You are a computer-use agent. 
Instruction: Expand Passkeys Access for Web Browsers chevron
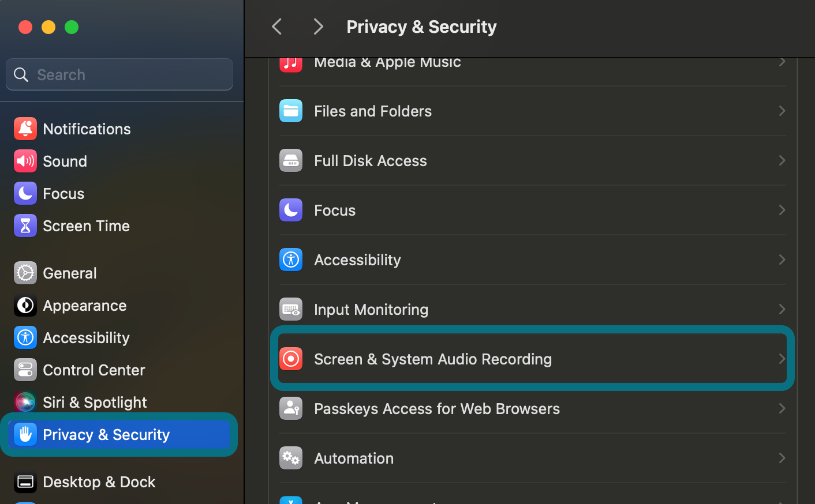[782, 408]
